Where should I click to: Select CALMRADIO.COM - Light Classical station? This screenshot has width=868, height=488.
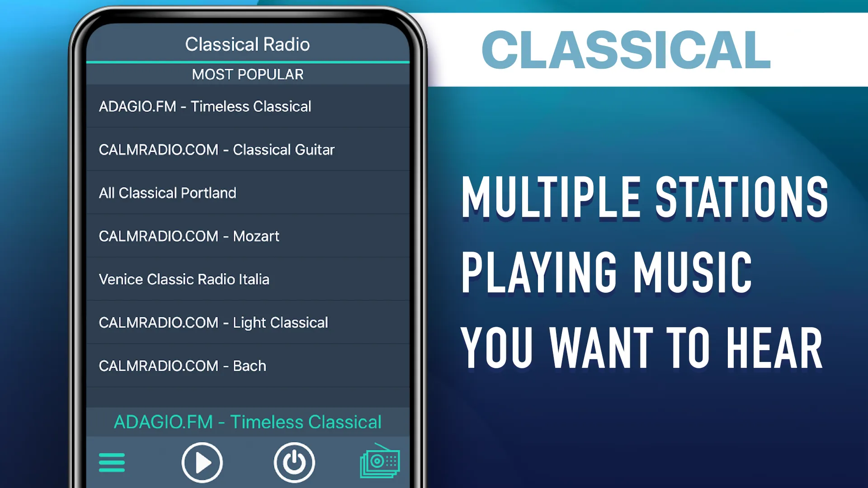[x=247, y=322]
